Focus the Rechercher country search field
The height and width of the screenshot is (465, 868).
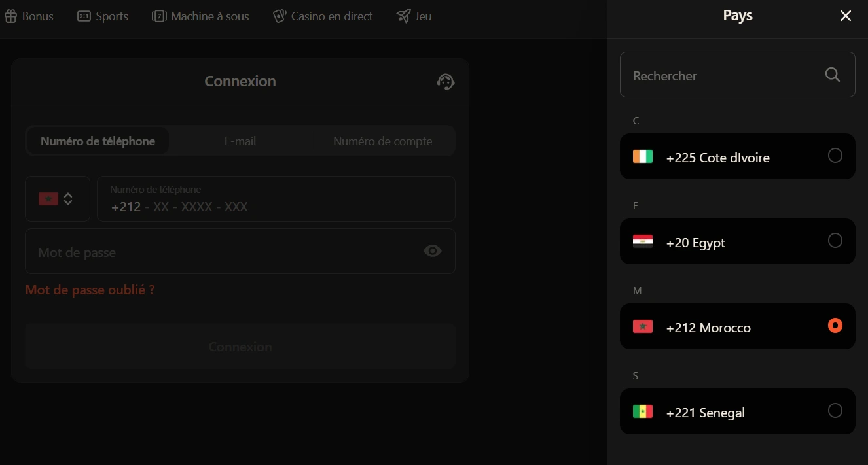738,75
